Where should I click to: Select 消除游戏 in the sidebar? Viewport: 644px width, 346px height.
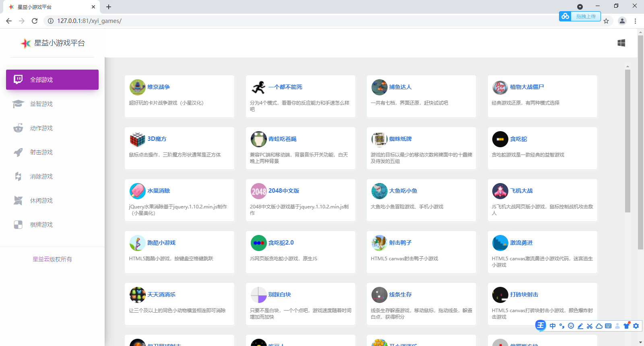coord(52,176)
